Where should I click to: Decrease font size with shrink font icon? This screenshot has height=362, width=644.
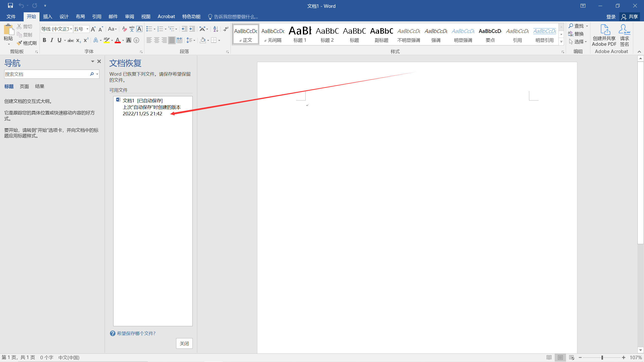click(101, 29)
